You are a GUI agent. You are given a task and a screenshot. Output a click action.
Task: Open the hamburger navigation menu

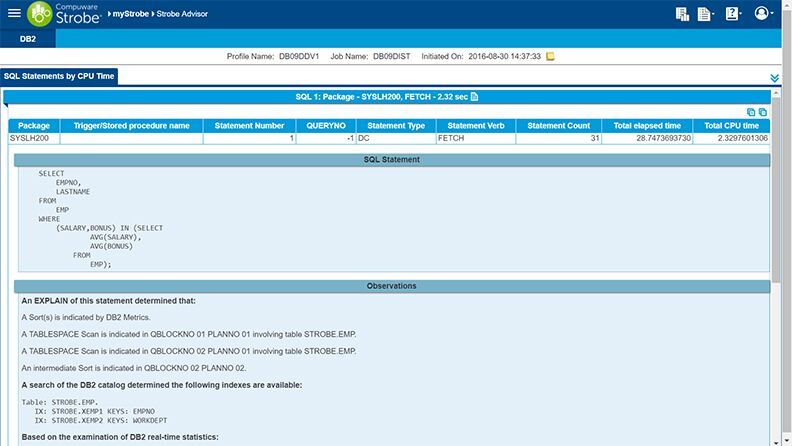coord(14,13)
